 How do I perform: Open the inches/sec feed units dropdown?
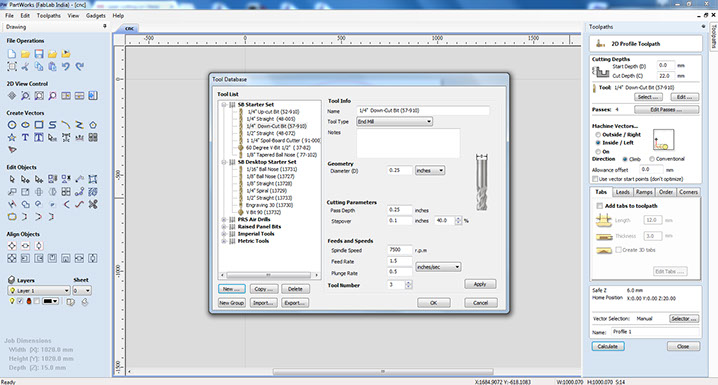(x=438, y=267)
